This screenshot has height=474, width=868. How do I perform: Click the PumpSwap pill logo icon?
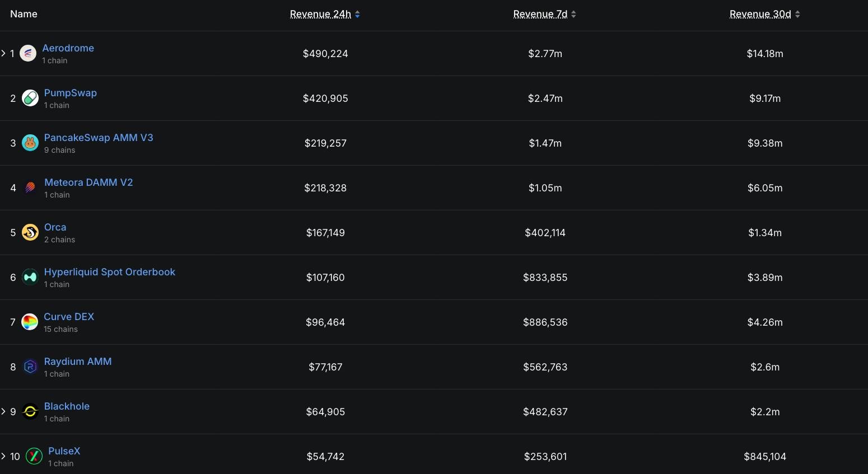[30, 98]
